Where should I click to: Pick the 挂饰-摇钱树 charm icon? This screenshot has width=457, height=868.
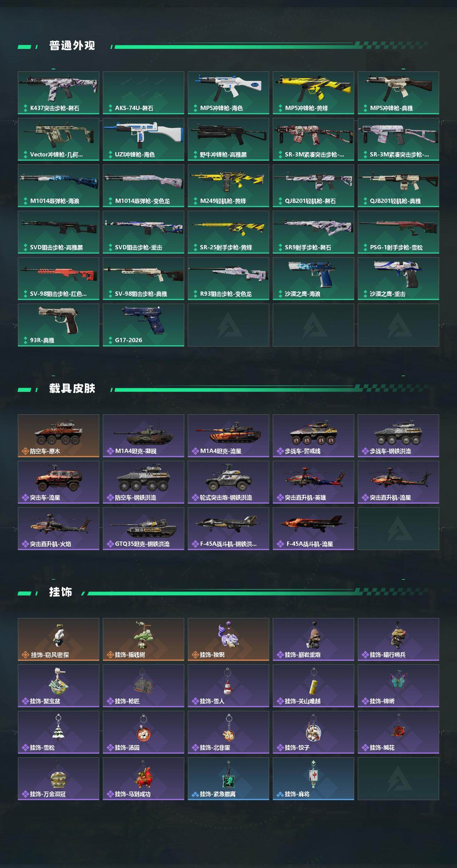144,639
